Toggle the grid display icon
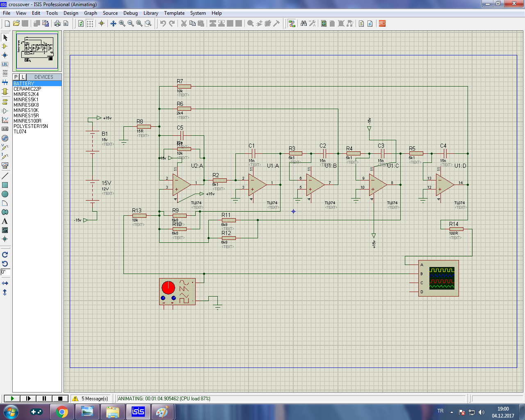Screen dimensions: 525x420 [x=90, y=23]
